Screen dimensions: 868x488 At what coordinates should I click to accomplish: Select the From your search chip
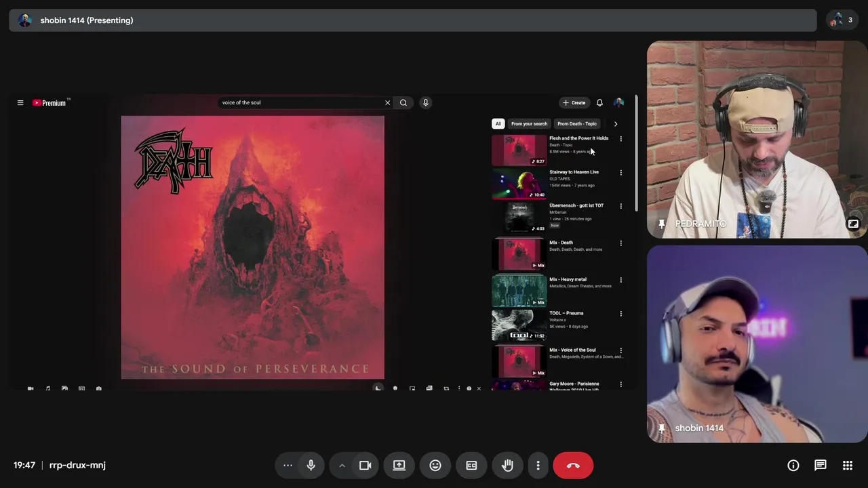529,124
